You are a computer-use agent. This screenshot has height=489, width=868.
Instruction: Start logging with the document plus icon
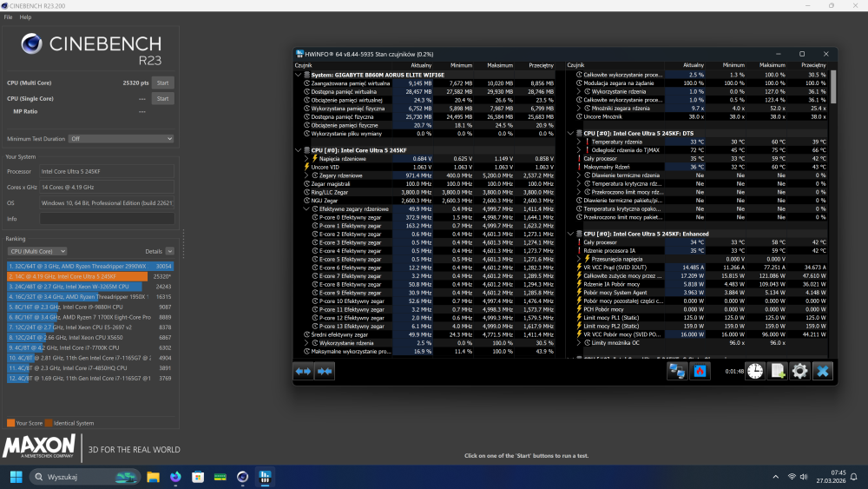(x=778, y=371)
